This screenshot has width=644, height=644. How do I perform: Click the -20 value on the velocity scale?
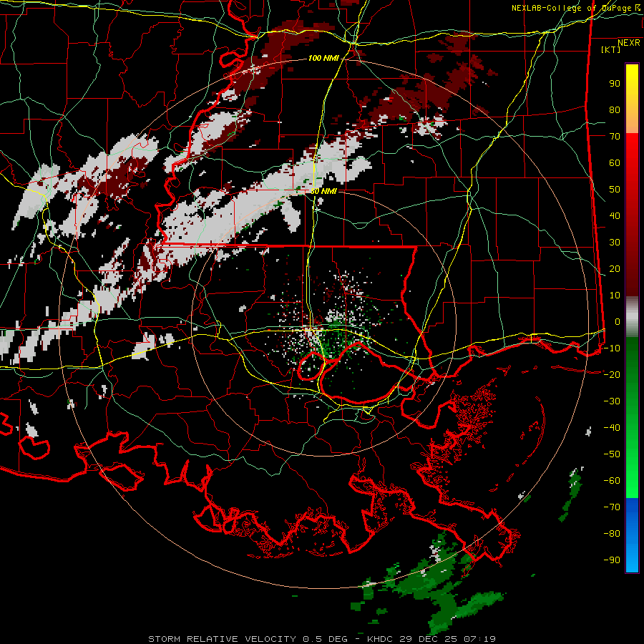point(612,374)
